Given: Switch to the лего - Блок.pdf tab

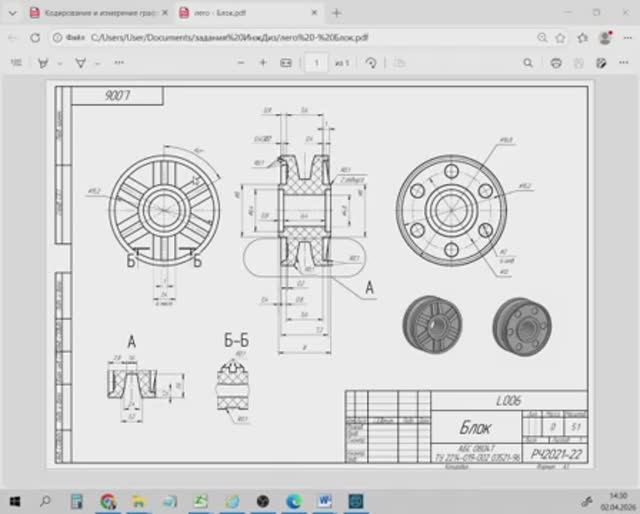Looking at the screenshot, I should click(249, 13).
